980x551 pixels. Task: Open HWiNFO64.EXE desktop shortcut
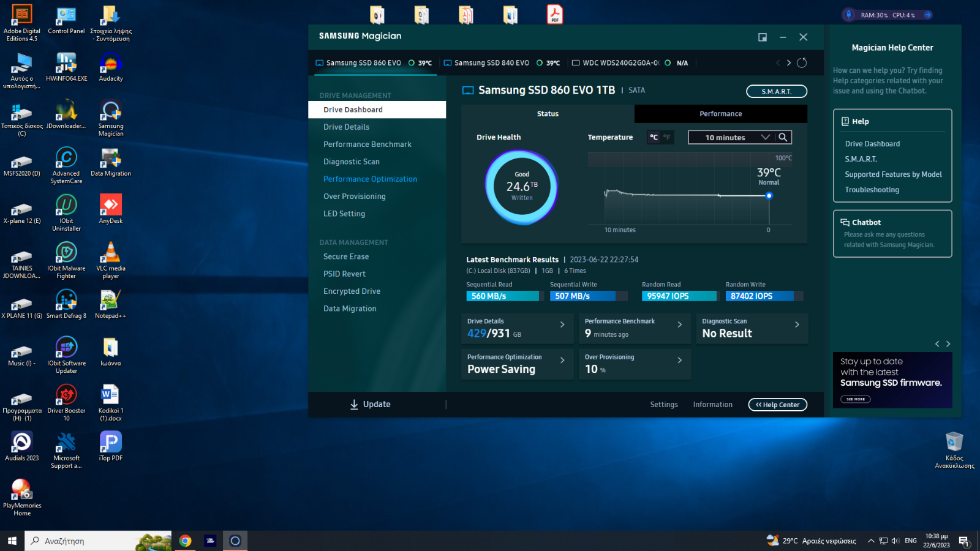66,67
